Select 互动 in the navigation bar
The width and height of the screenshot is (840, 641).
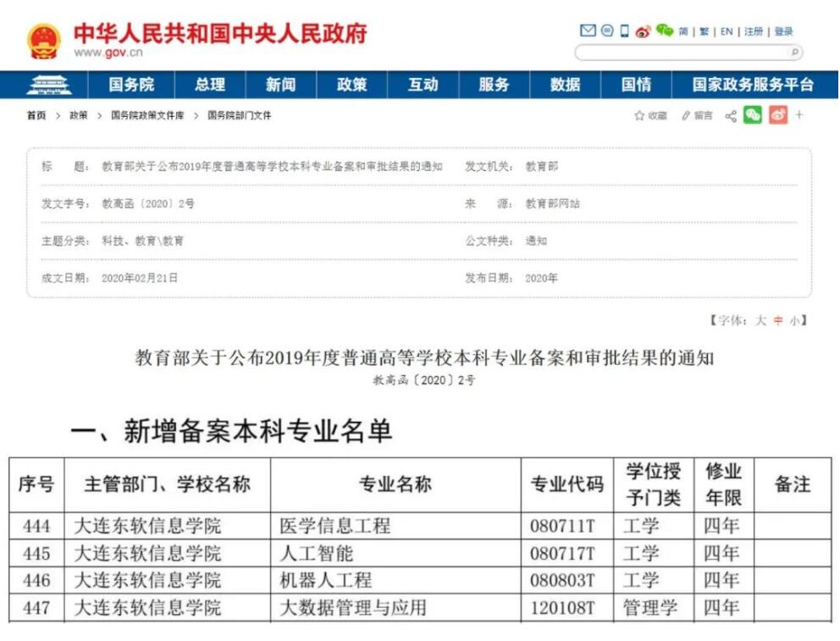423,85
